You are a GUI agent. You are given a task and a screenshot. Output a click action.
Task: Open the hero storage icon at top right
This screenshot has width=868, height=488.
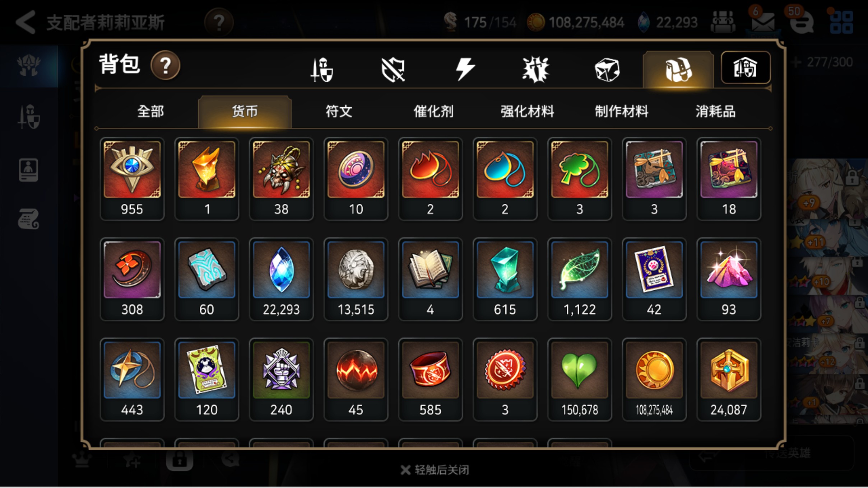[x=746, y=68]
